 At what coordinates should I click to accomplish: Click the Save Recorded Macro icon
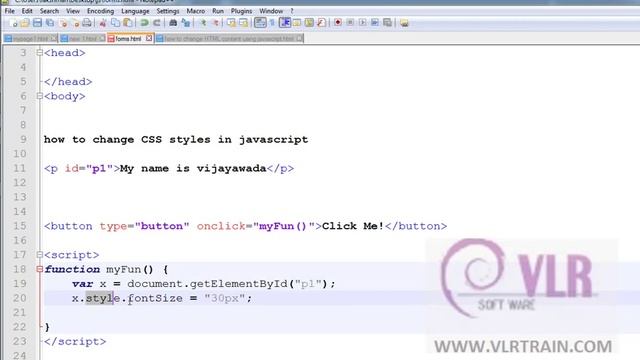tap(387, 23)
